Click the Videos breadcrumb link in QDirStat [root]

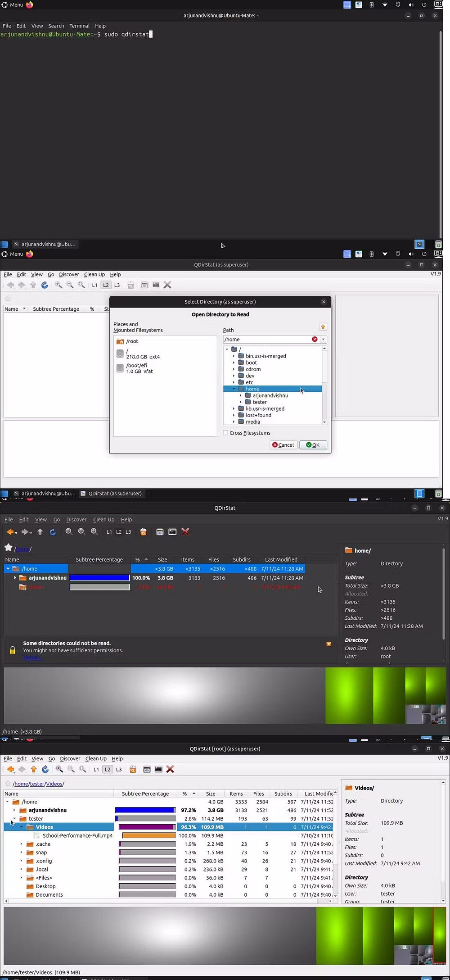click(54, 784)
